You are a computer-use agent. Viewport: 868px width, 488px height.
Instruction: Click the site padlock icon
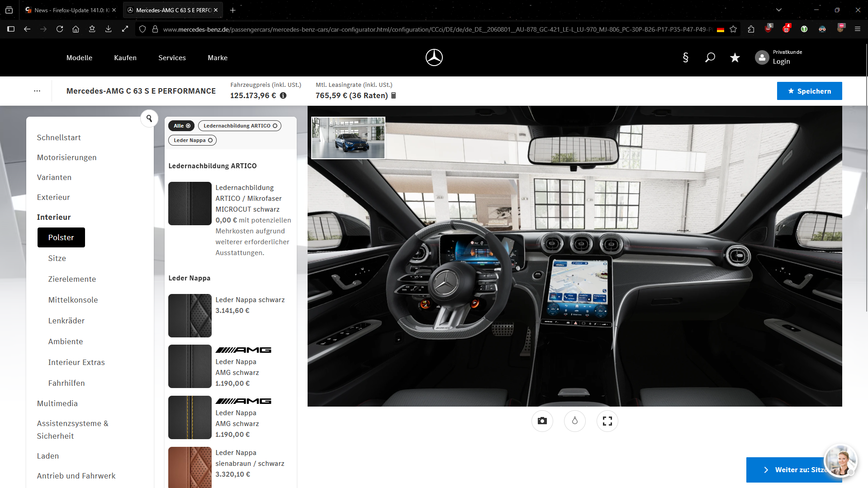coord(155,29)
